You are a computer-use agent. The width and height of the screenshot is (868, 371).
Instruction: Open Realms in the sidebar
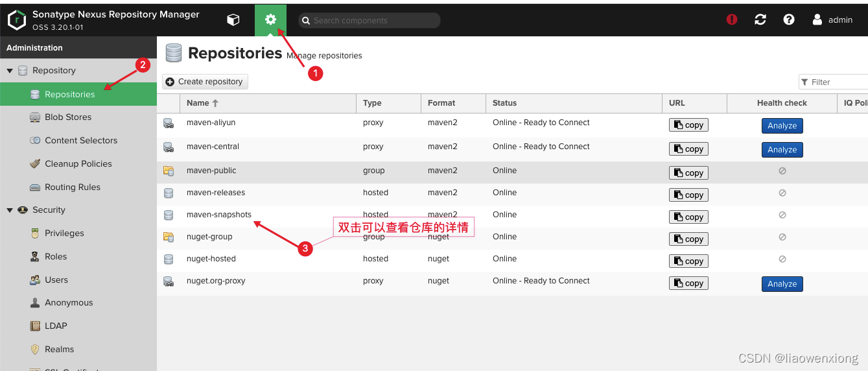[78, 350]
